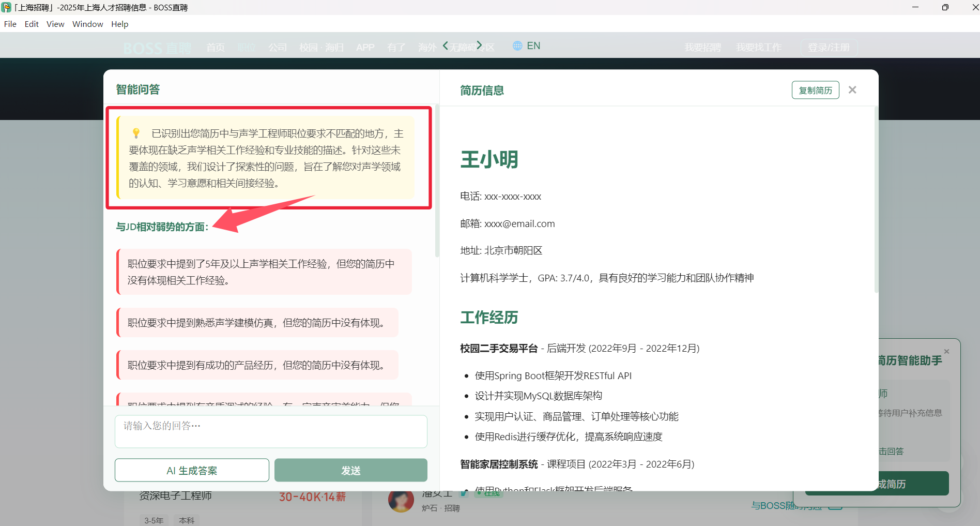Click the green 发送 button
The width and height of the screenshot is (980, 526).
350,470
